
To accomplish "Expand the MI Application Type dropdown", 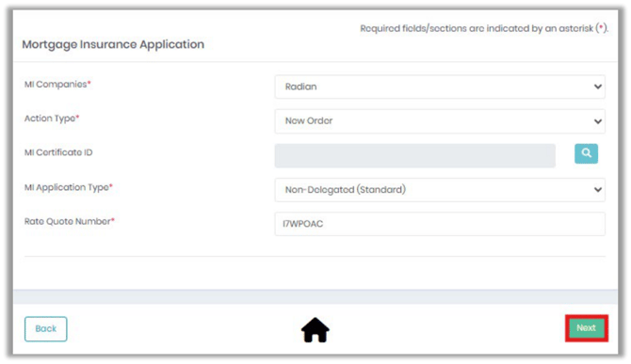I will [440, 190].
